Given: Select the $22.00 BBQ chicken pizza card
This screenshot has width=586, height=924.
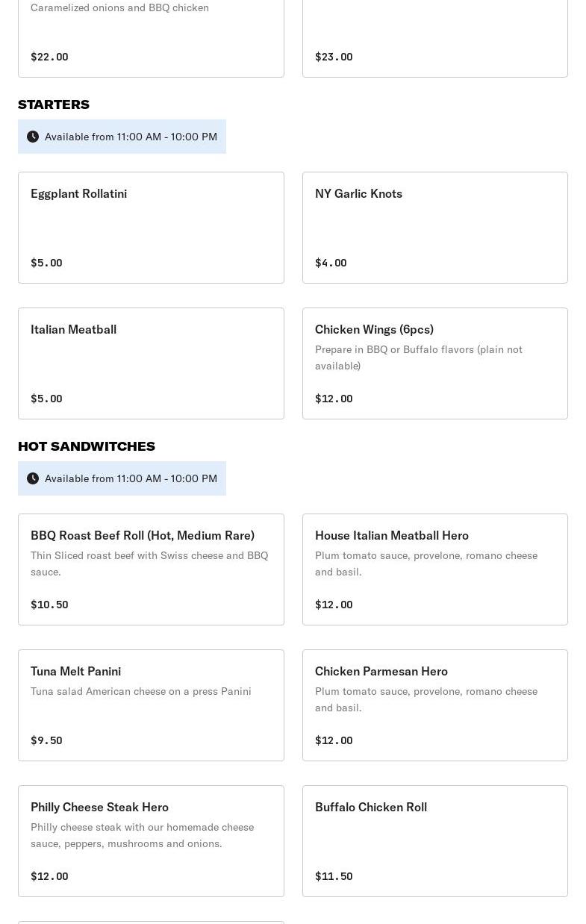Looking at the screenshot, I should pyautogui.click(x=151, y=37).
